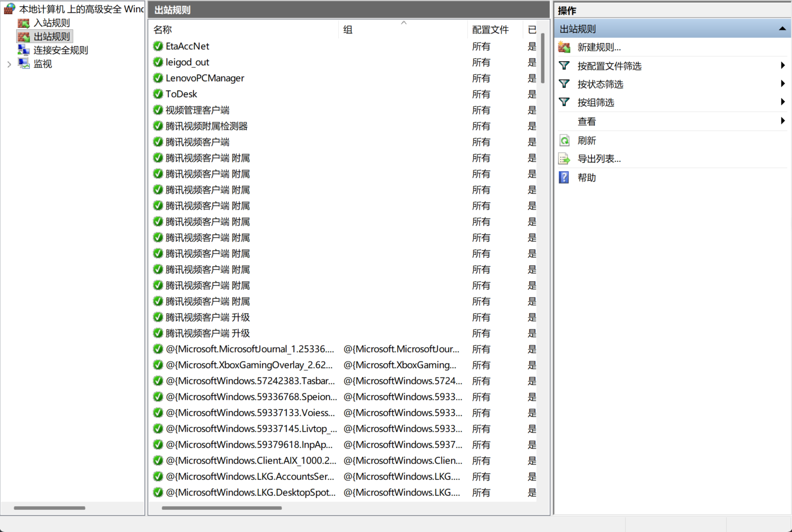Click the green check icon for 视频管理客户端
Viewport: 792px width, 532px height.
158,110
